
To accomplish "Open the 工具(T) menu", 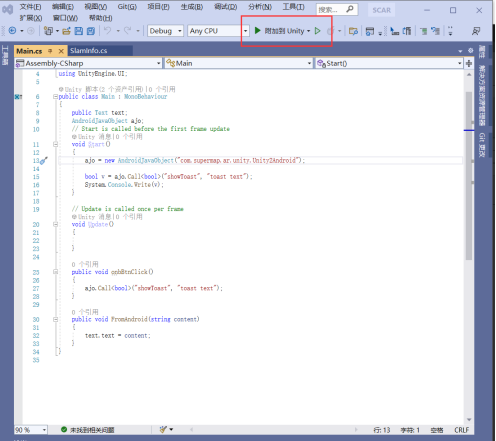I will (293, 7).
